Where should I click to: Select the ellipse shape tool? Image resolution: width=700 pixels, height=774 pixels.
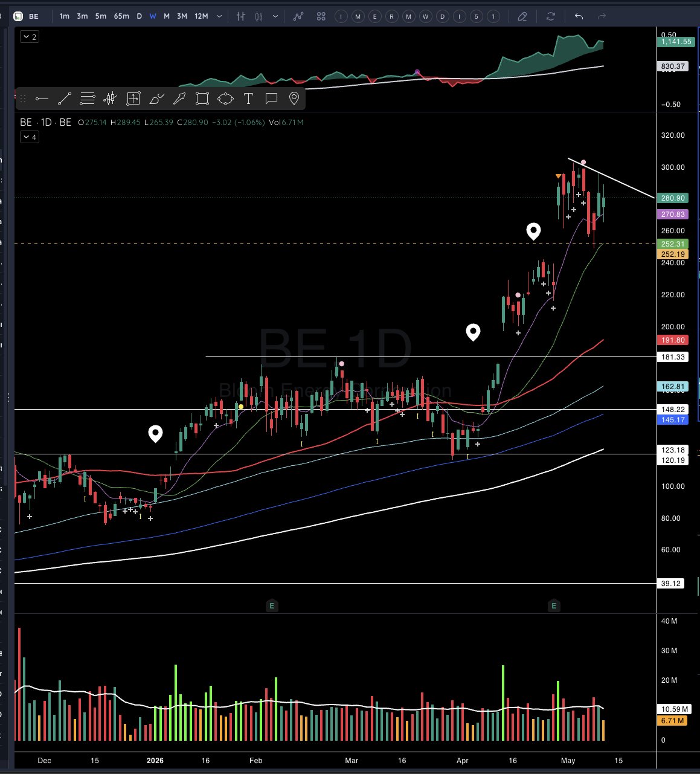(x=225, y=98)
